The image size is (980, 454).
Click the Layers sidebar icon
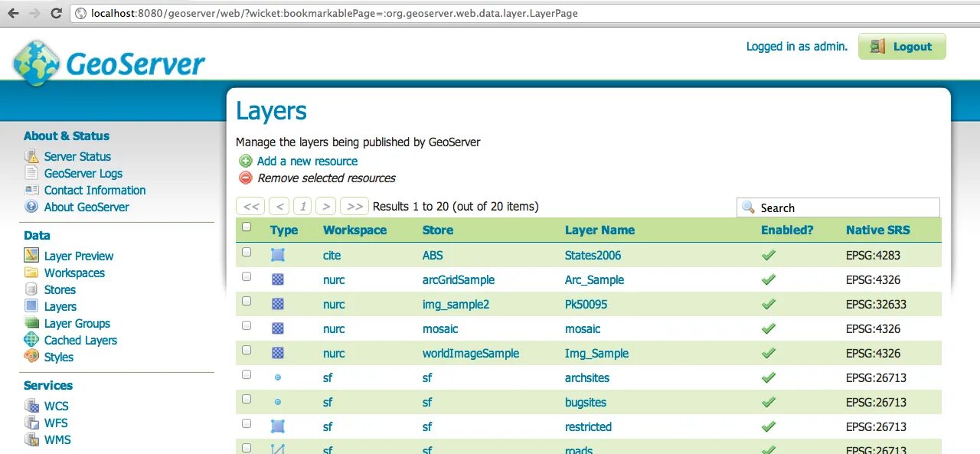click(31, 306)
